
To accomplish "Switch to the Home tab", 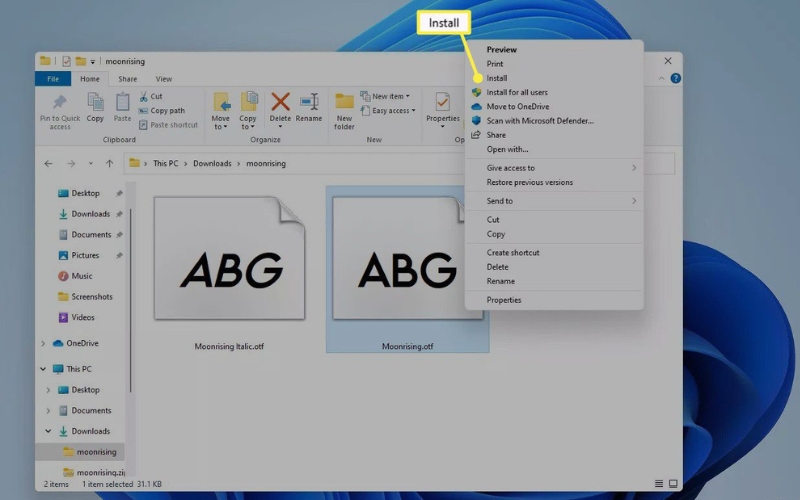I will point(90,79).
